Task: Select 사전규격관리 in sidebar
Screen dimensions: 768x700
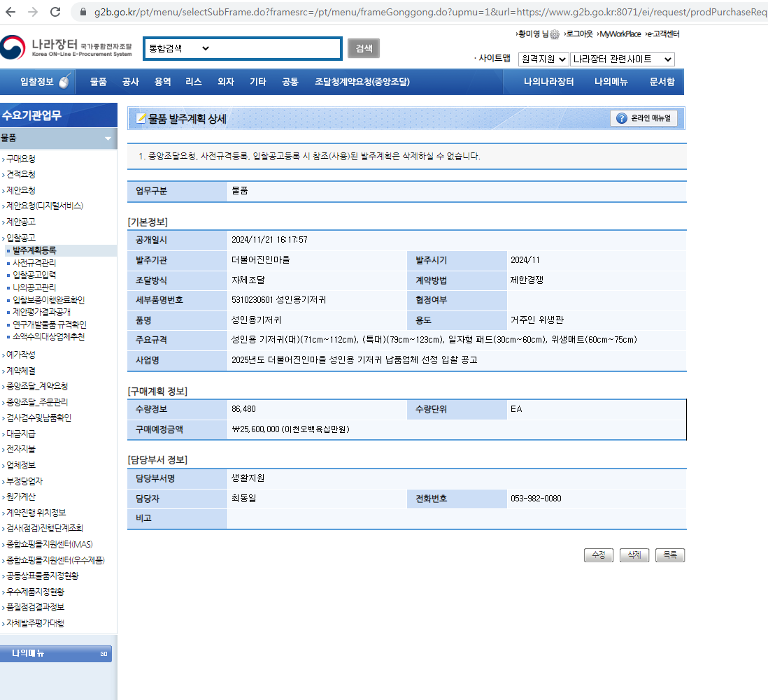Action: (34, 263)
